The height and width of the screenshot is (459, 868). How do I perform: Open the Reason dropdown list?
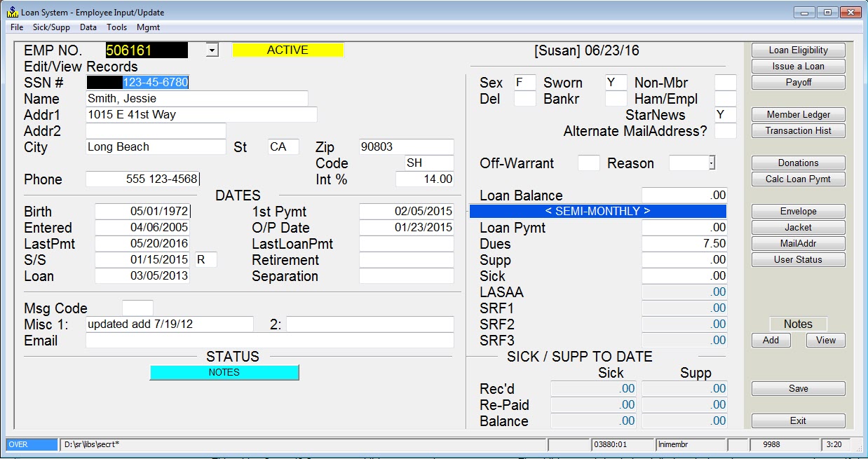click(712, 163)
